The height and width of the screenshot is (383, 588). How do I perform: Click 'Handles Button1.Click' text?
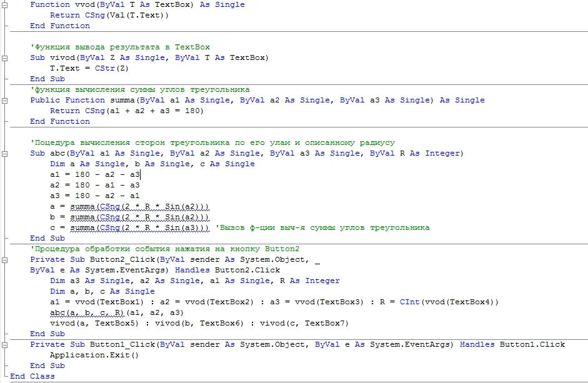coord(512,344)
